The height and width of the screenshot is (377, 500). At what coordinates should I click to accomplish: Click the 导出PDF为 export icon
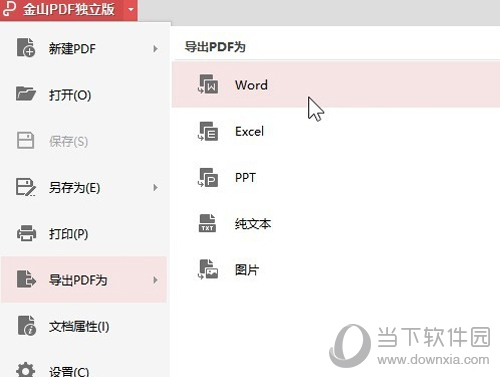[x=26, y=279]
